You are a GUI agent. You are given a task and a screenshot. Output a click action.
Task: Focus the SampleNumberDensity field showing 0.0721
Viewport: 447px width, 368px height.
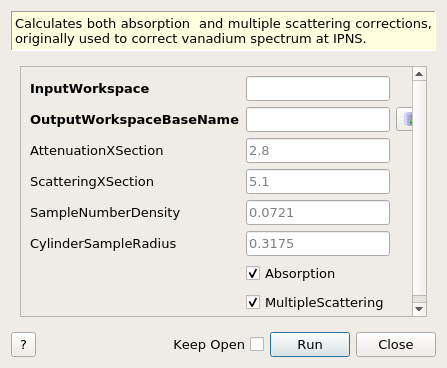318,213
